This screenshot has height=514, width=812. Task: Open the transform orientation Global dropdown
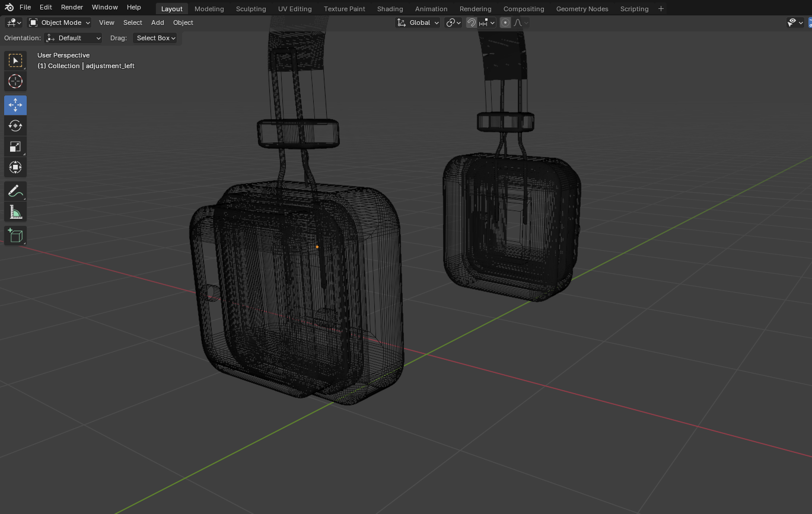click(418, 22)
